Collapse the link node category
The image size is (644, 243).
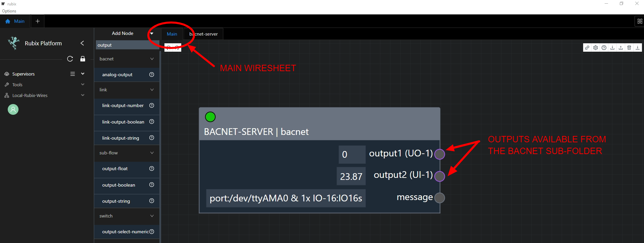[x=152, y=90]
